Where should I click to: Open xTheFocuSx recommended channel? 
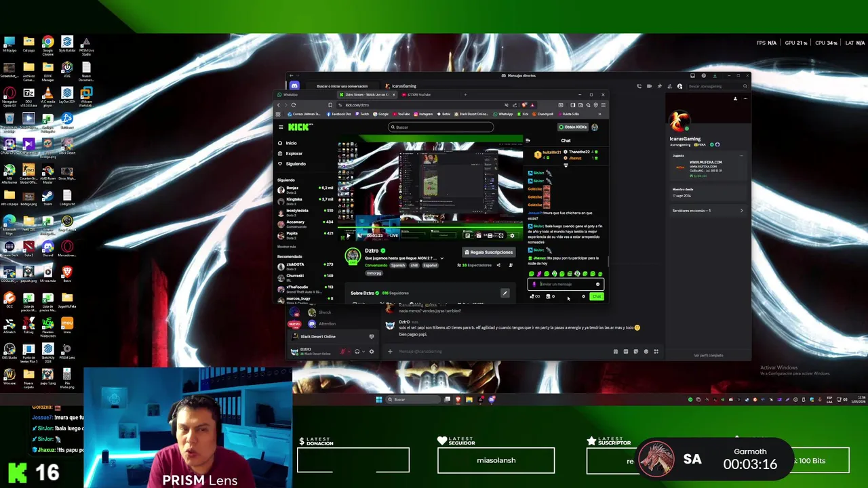pos(306,289)
